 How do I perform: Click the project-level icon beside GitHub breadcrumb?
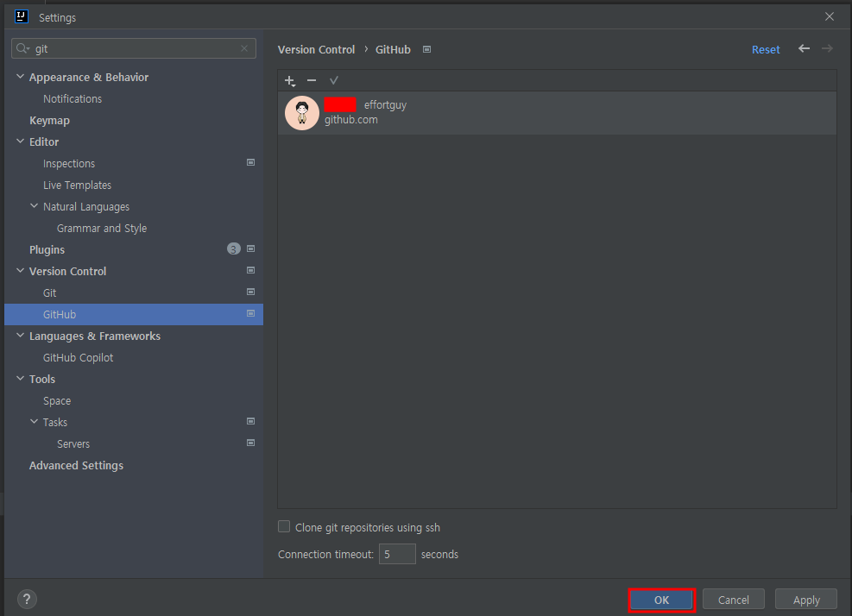(x=427, y=49)
